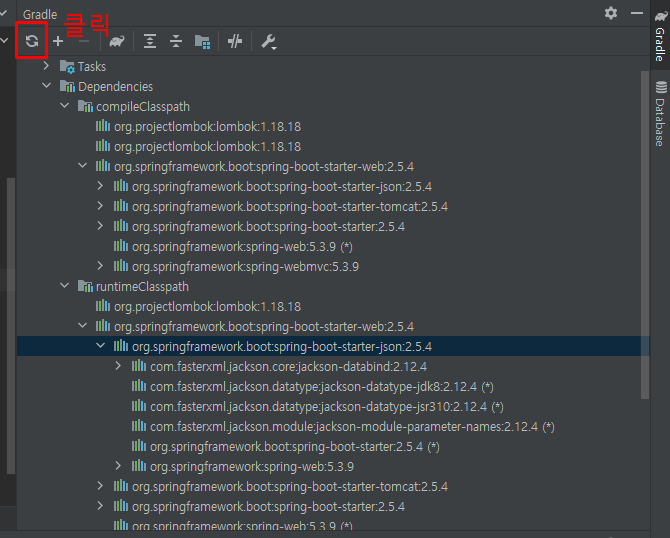Image resolution: width=670 pixels, height=538 pixels.
Task: Expand spring-webmvc:5.3.9 node
Action: 100,266
